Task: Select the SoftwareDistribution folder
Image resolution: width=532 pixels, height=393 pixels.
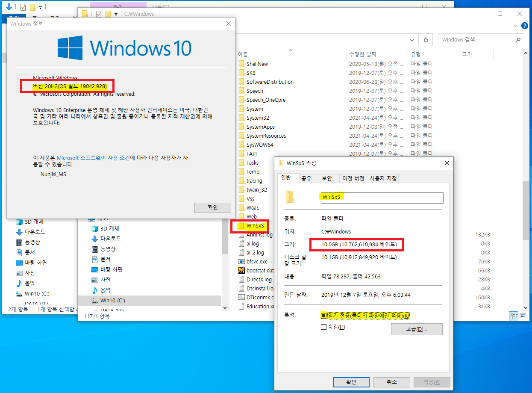Action: (270, 82)
